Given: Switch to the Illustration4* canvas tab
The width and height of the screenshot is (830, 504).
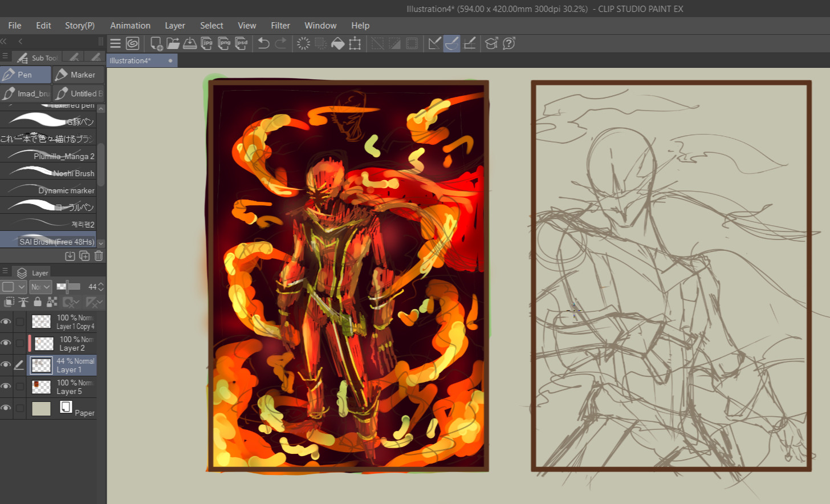Looking at the screenshot, I should 142,60.
